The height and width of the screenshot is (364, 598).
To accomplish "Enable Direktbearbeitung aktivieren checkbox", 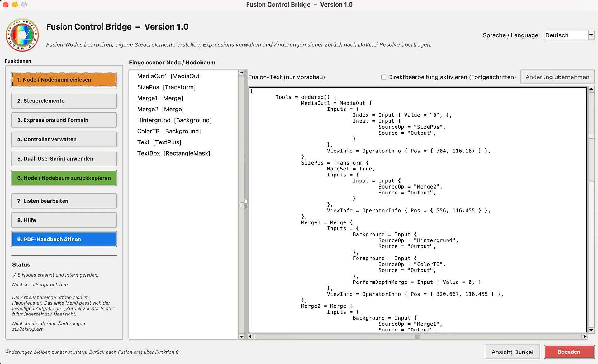I will 384,77.
